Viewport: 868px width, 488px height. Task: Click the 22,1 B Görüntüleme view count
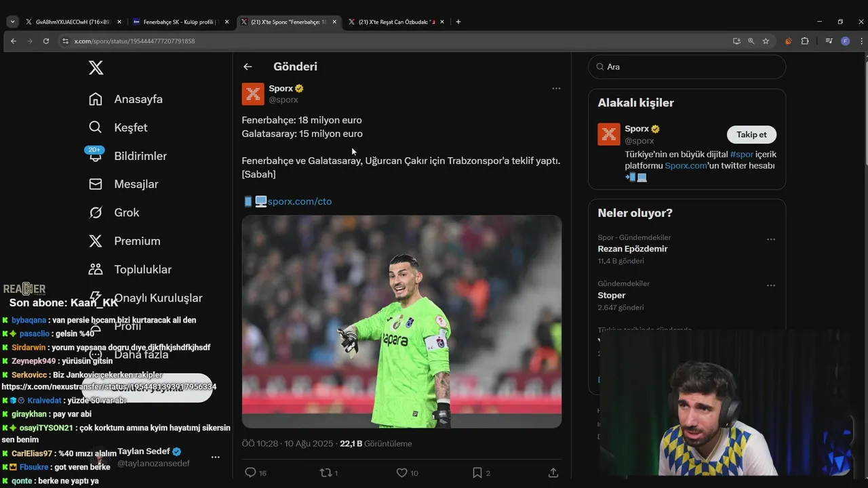click(x=376, y=443)
